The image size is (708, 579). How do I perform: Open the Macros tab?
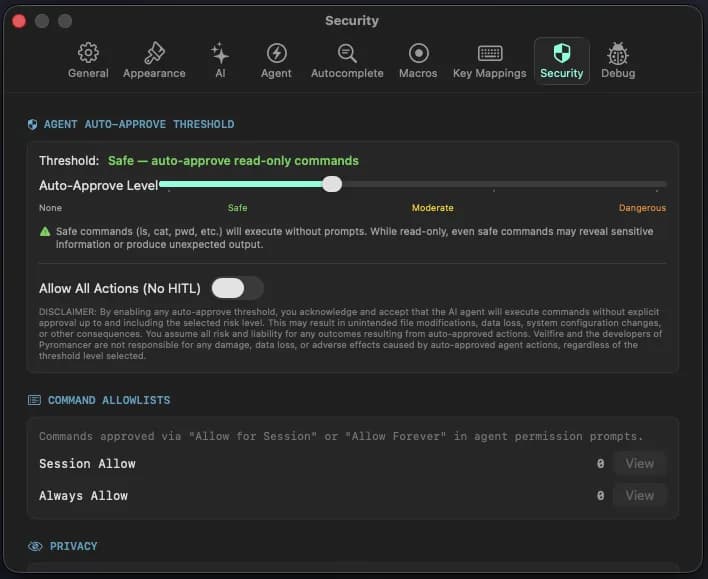click(418, 61)
